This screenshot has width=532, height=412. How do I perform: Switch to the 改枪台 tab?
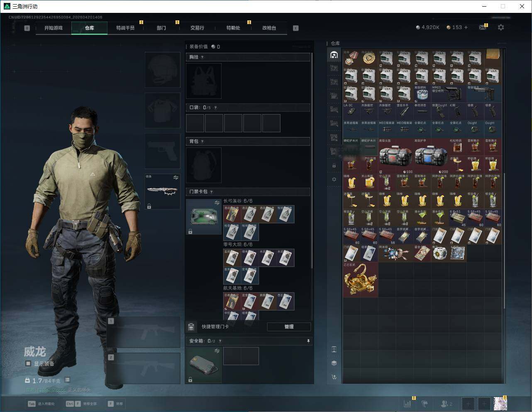269,28
